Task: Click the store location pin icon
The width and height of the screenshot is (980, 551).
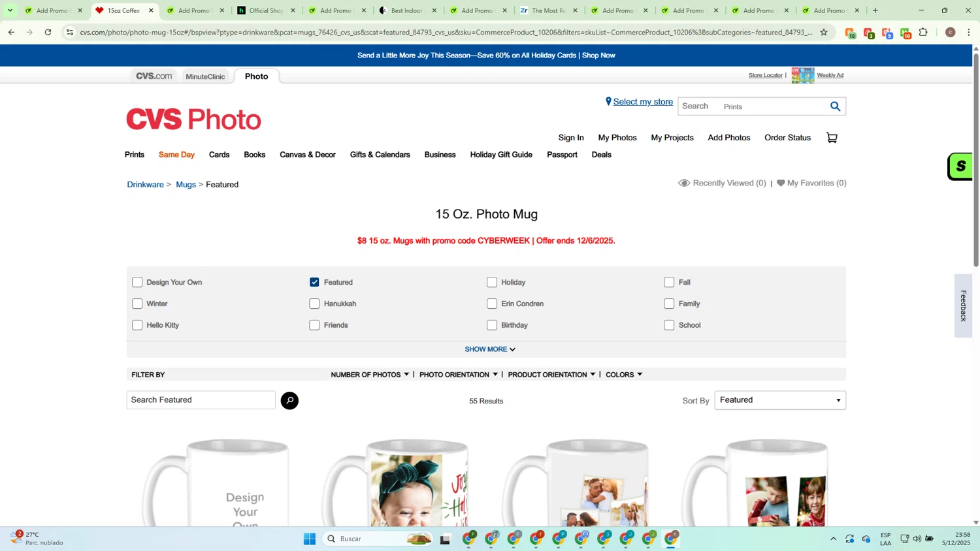Action: [608, 101]
